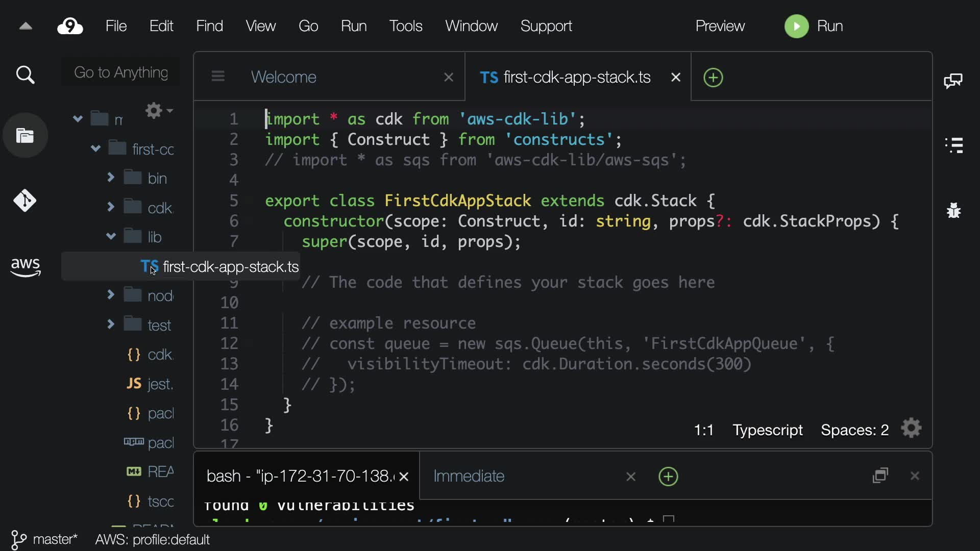Screen dimensions: 980x551
Task: Select the Environment files sidebar icon
Action: [x=25, y=136]
